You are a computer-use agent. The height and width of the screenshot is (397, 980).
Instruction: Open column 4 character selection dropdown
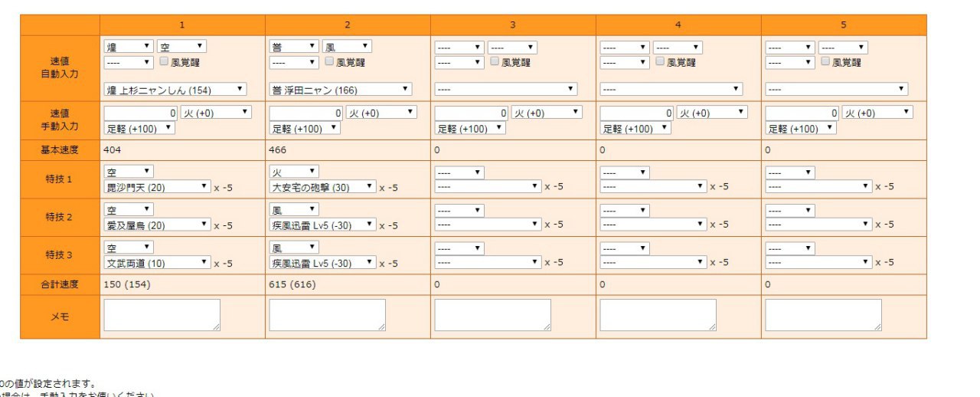pyautogui.click(x=671, y=89)
